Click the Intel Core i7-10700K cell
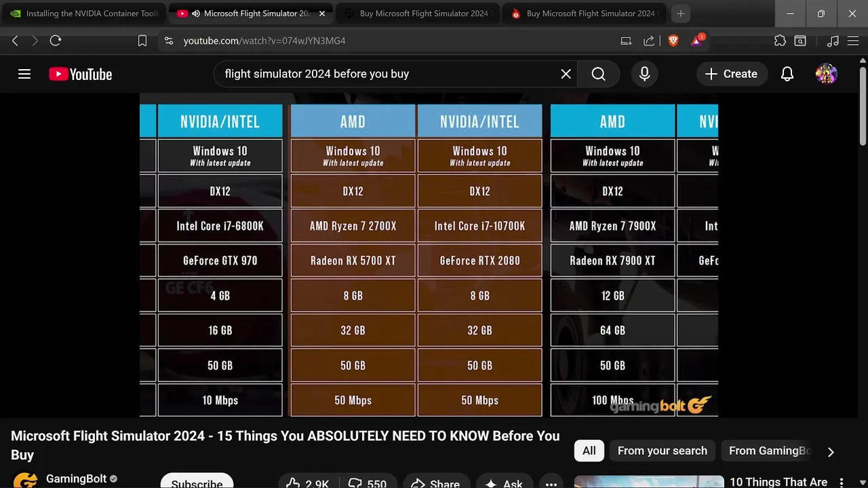This screenshot has height=488, width=868. pyautogui.click(x=479, y=226)
